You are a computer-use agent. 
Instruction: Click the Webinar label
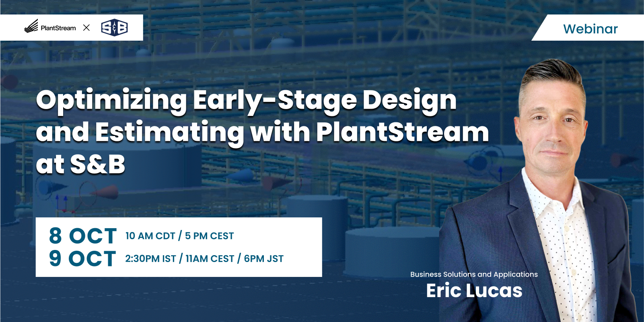pos(590,29)
